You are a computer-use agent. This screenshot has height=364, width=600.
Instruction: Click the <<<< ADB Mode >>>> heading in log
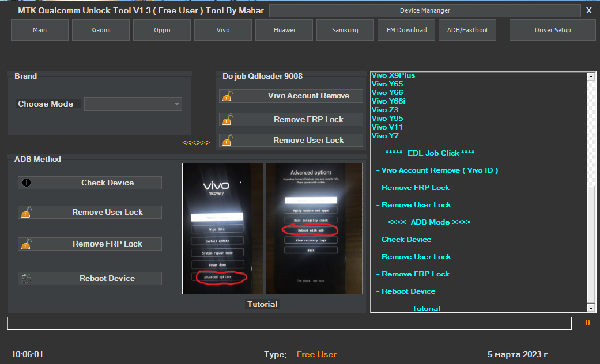429,222
